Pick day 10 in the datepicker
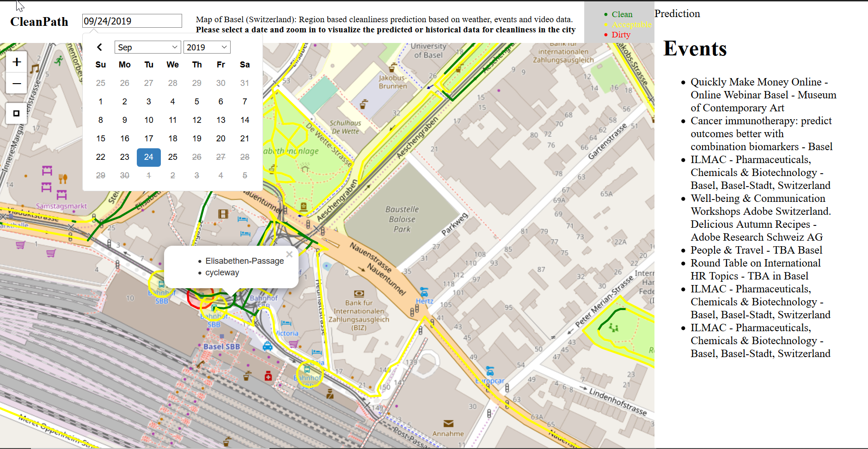 [149, 120]
